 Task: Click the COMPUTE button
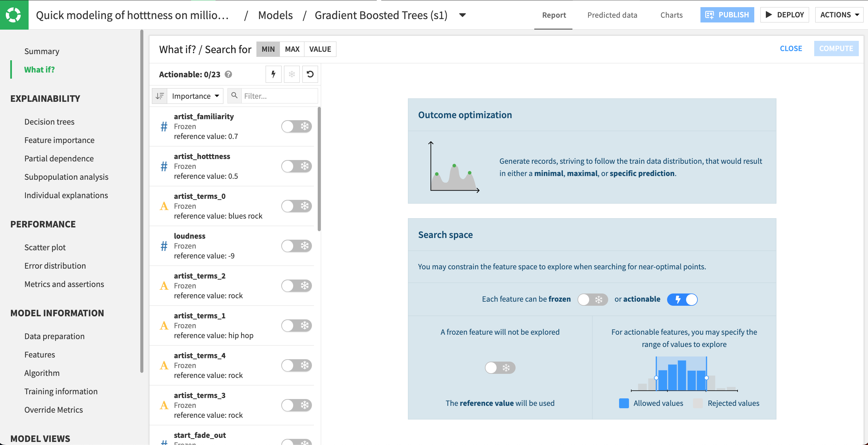pyautogui.click(x=836, y=48)
